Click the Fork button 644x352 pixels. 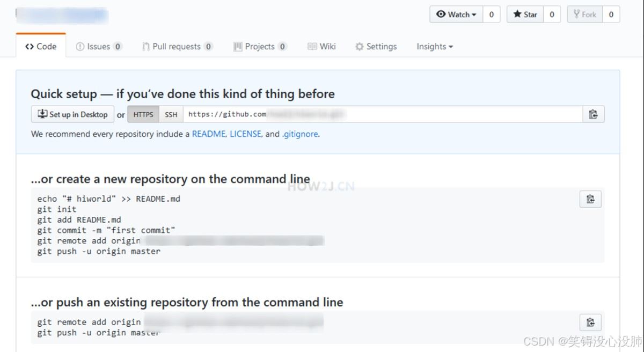tap(585, 14)
